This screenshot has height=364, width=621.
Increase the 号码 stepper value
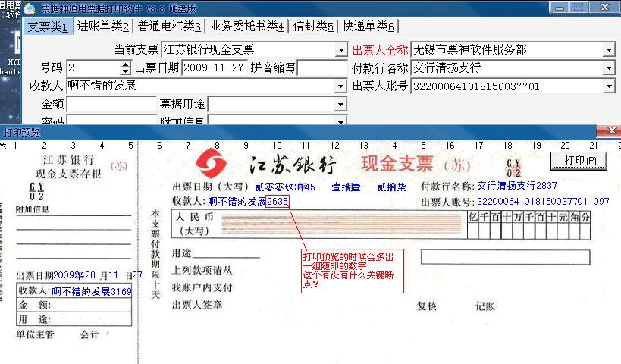[x=126, y=64]
